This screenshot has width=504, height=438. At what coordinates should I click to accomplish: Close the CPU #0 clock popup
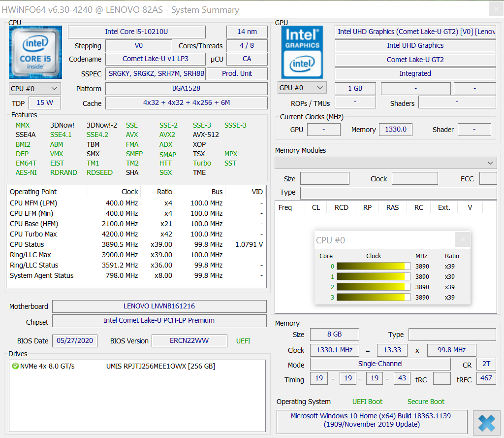[x=463, y=239]
